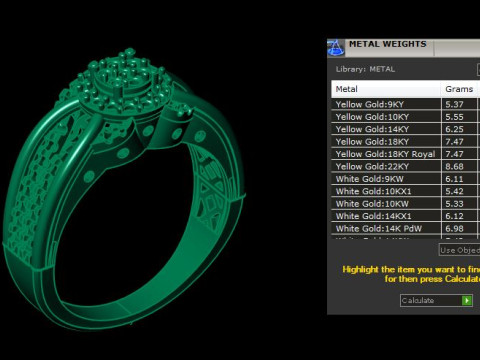This screenshot has width=480, height=360.
Task: Select the Yellow Gold:14KY row
Action: 406,129
